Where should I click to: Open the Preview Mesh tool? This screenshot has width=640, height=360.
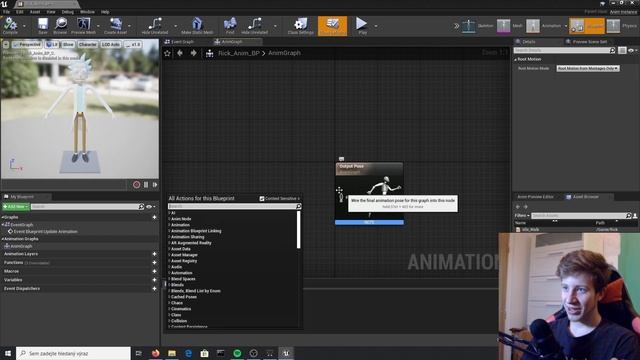[x=83, y=26]
